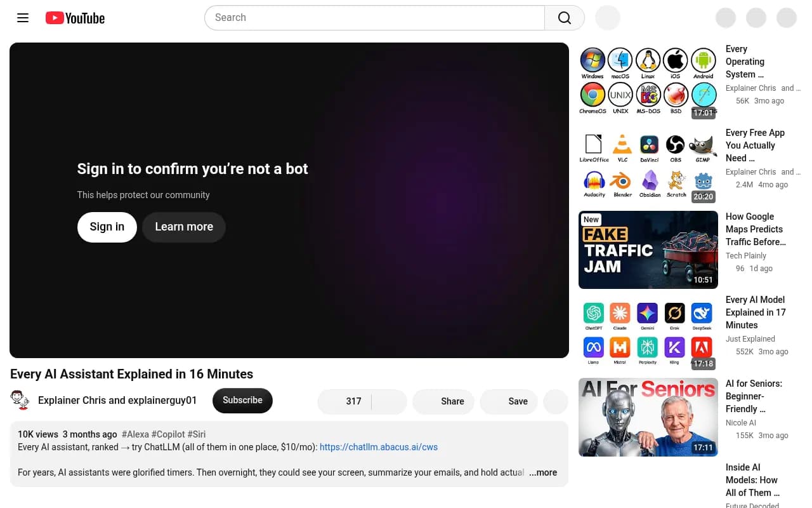Play the operating systems thumbnail marked 17:01
Screen dimensions: 812x508
click(x=648, y=82)
